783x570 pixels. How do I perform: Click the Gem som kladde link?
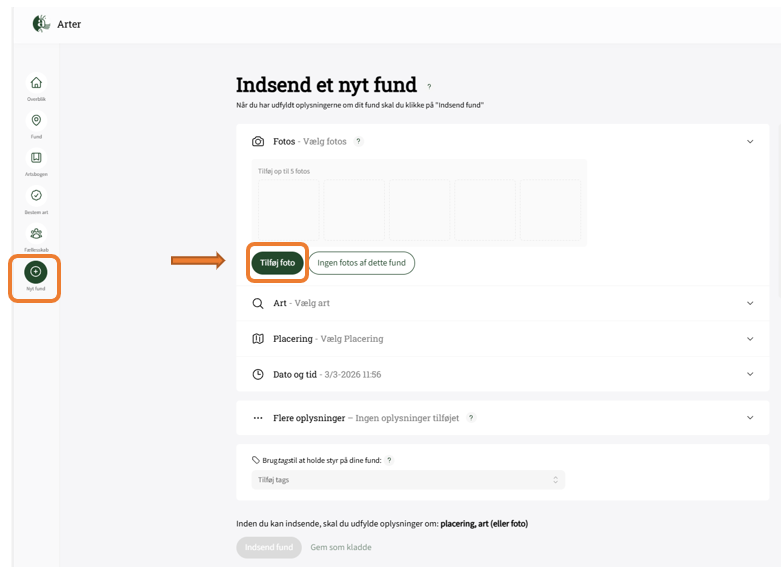pyautogui.click(x=341, y=547)
